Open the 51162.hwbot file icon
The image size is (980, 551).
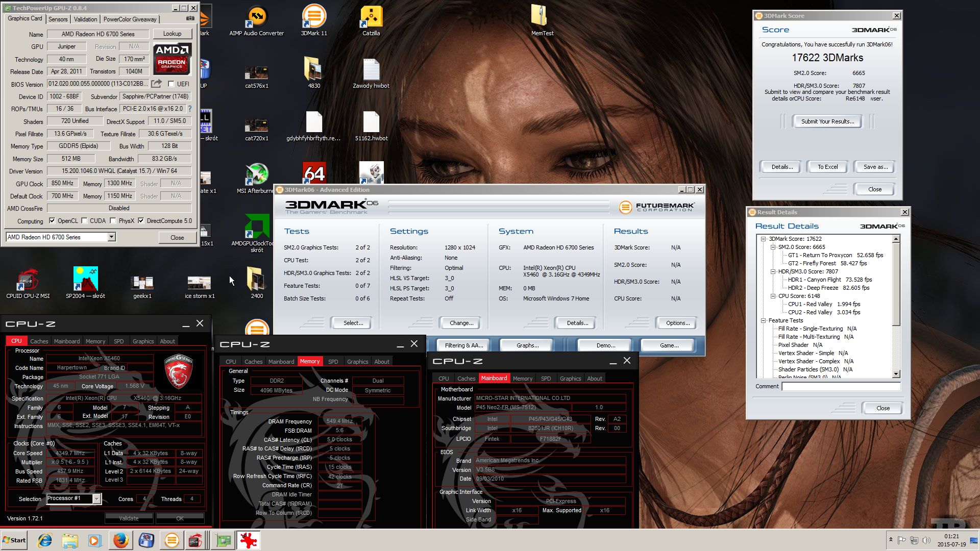[371, 126]
